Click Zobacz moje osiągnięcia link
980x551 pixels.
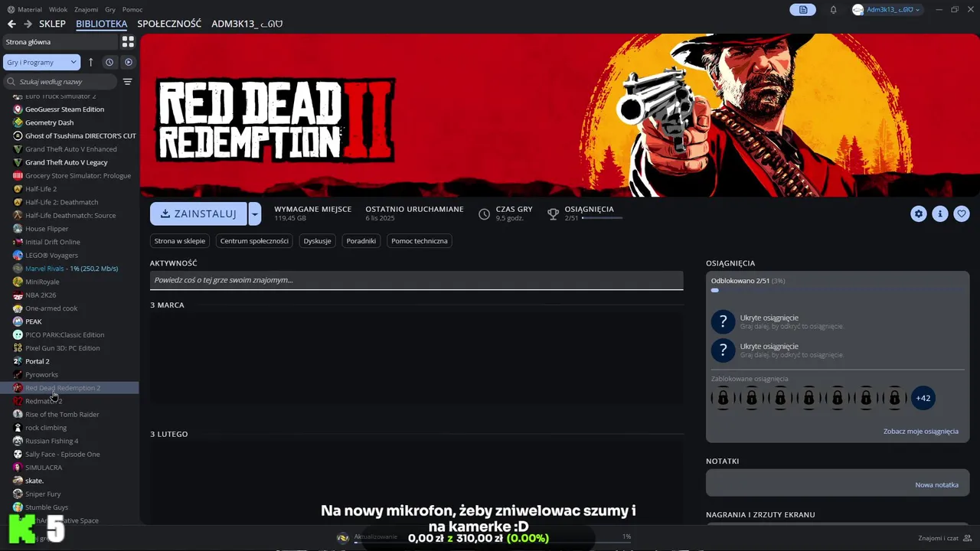(x=921, y=431)
